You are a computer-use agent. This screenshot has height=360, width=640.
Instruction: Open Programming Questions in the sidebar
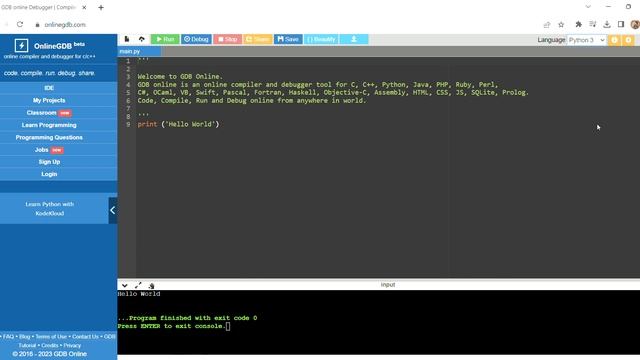point(49,138)
